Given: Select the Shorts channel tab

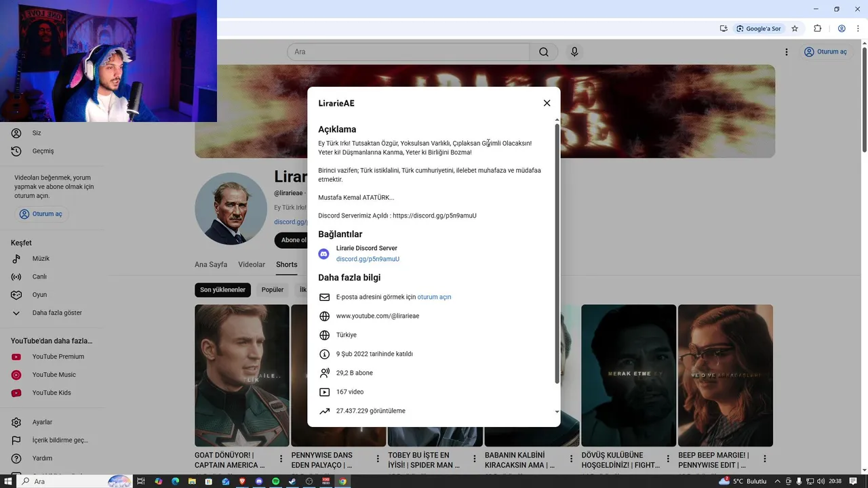Looking at the screenshot, I should click(x=287, y=264).
